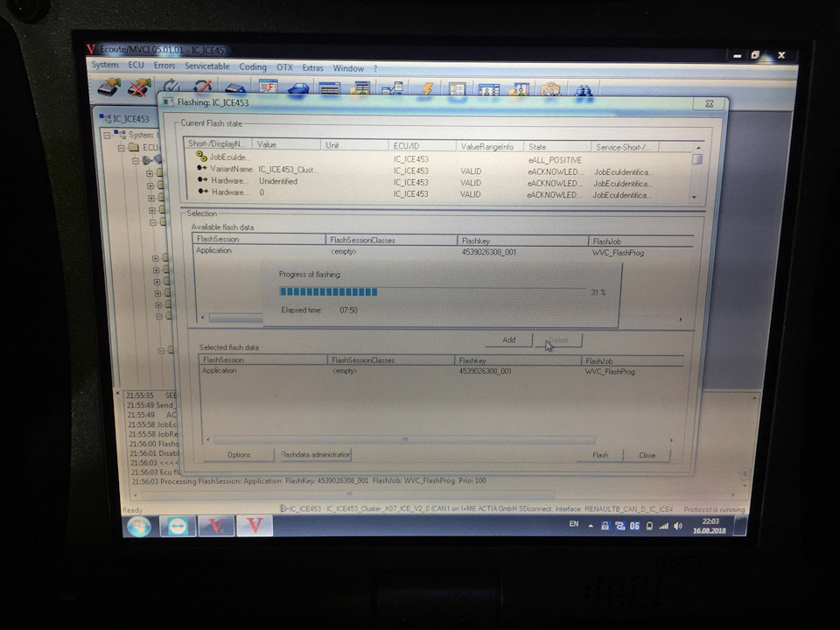Click the JobEcuIde row gear icon
This screenshot has height=630, width=840.
pyautogui.click(x=201, y=156)
